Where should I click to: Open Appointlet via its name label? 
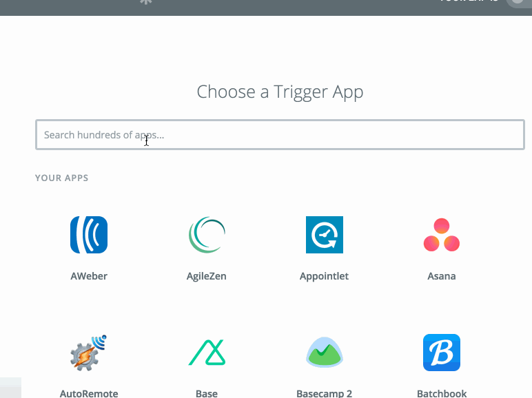click(x=324, y=276)
